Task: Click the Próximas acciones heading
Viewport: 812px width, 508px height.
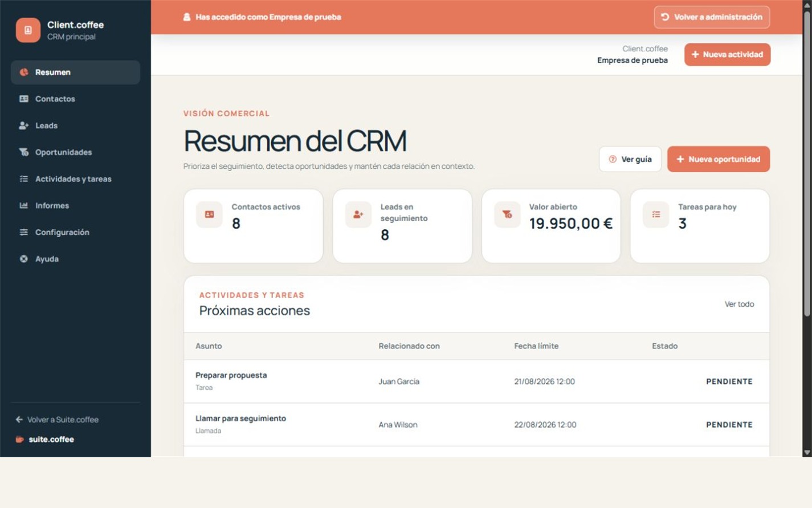Action: [x=255, y=311]
